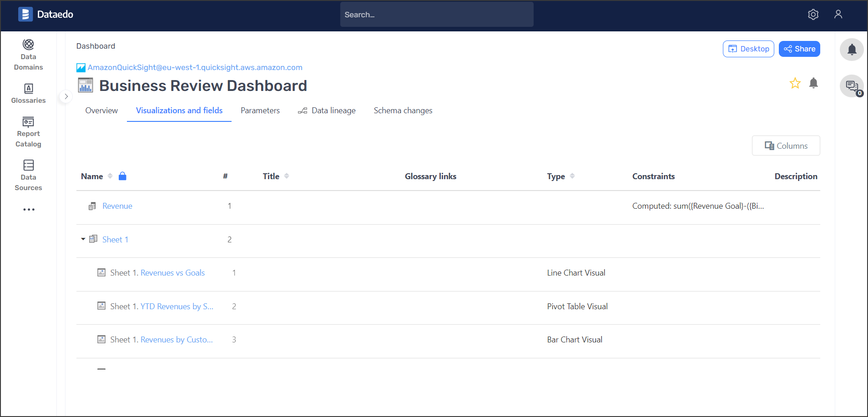Click the Sheet 1 row icon
Image resolution: width=868 pixels, height=417 pixels.
[x=93, y=239]
